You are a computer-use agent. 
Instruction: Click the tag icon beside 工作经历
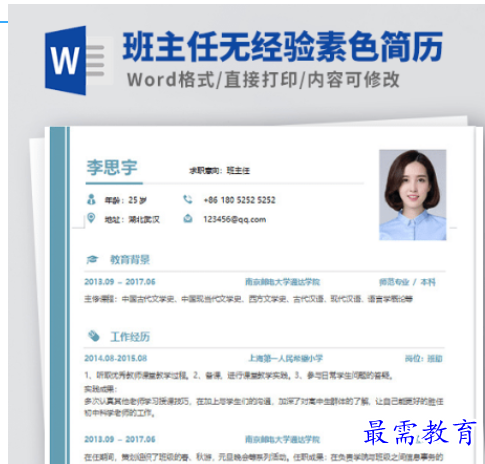click(94, 336)
